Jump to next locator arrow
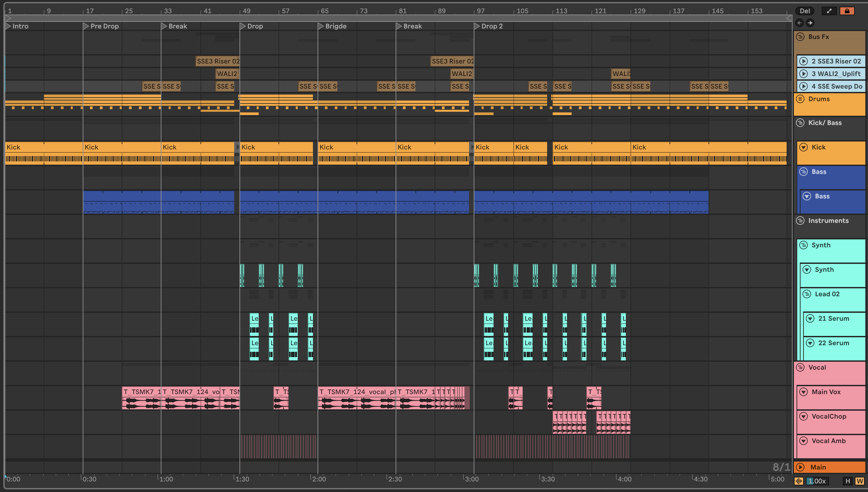 pyautogui.click(x=810, y=22)
